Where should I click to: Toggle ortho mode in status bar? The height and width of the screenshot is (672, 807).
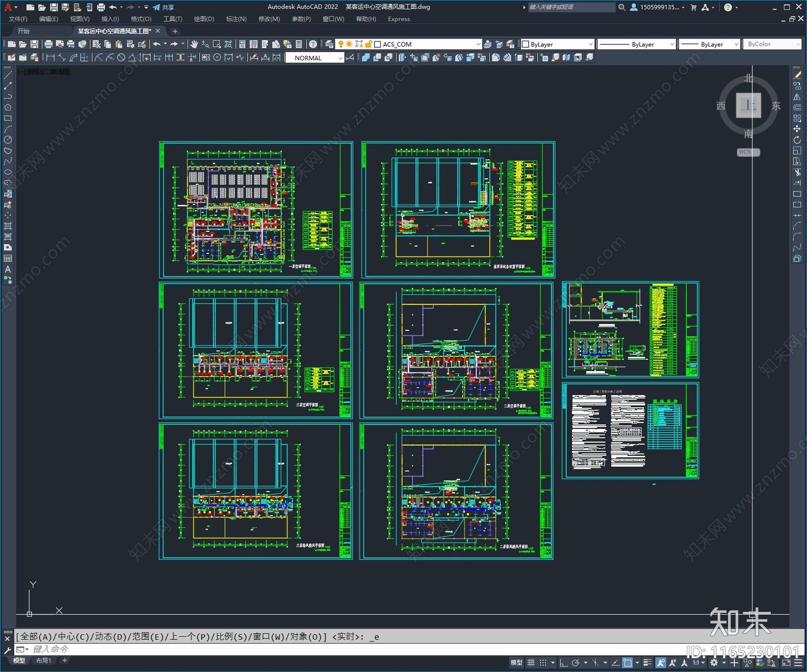(563, 662)
